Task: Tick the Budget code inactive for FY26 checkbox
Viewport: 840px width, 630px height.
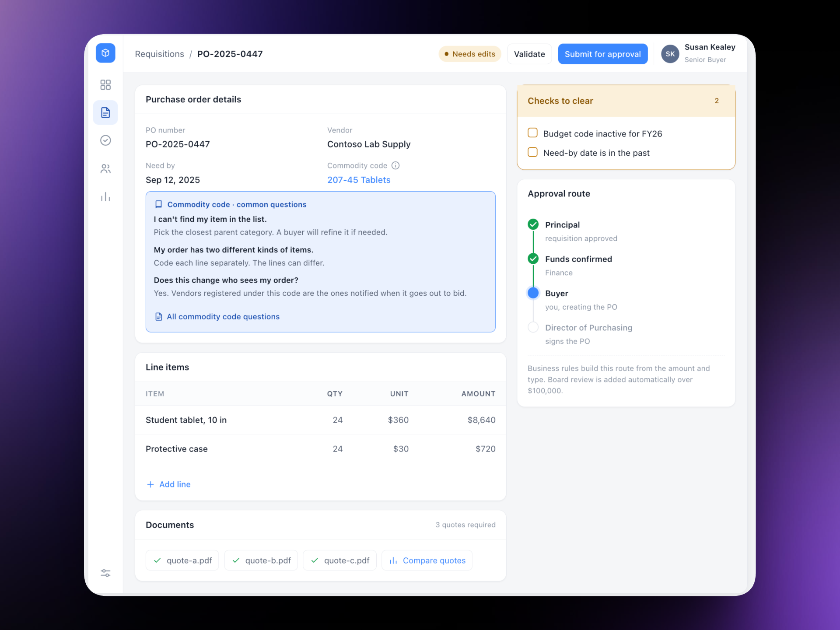Action: click(532, 133)
